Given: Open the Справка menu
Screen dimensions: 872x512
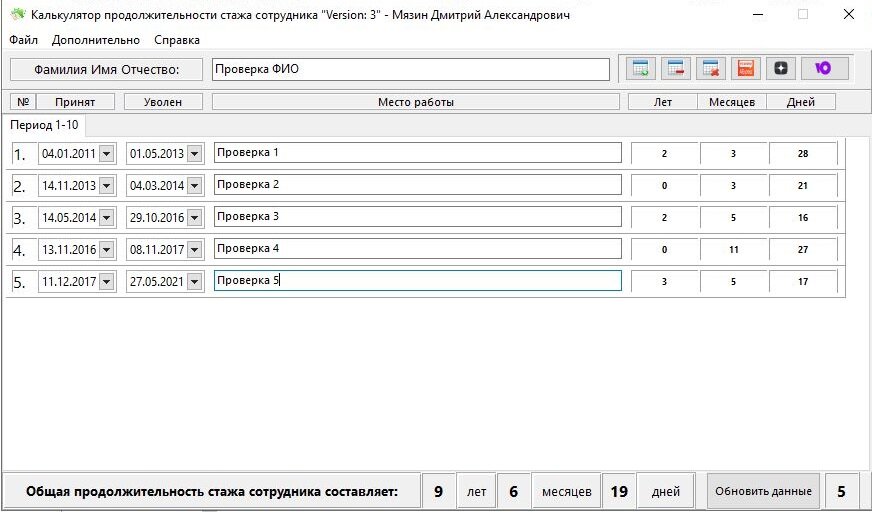Looking at the screenshot, I should pos(177,40).
